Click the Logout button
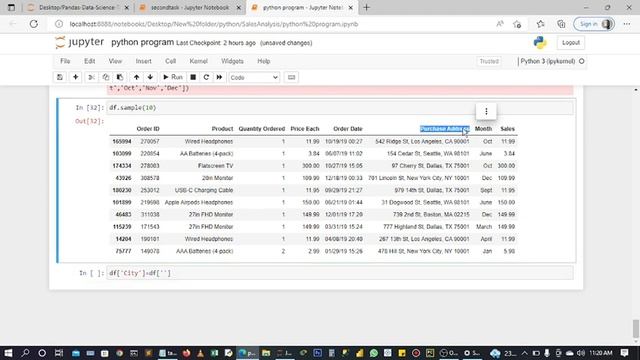The height and width of the screenshot is (360, 640). coord(571,42)
